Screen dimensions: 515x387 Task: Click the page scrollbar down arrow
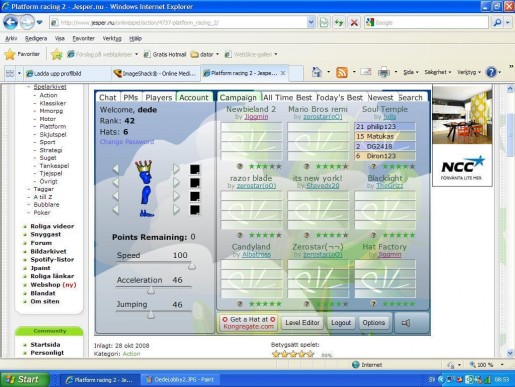point(510,353)
